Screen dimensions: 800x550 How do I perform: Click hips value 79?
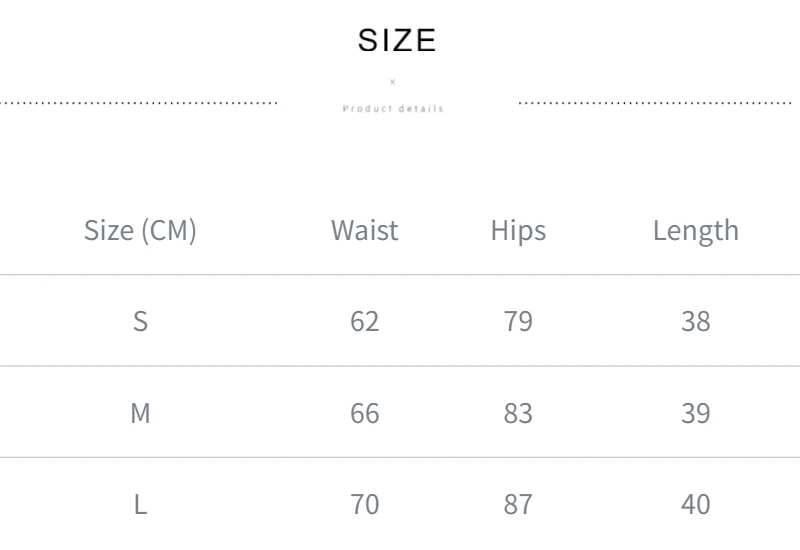point(518,321)
